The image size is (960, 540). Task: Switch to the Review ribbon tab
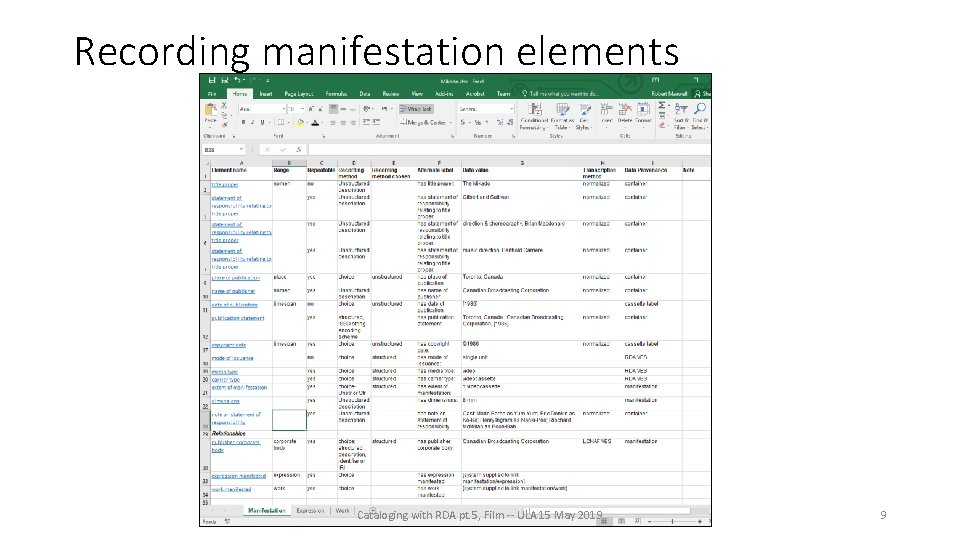(x=391, y=94)
